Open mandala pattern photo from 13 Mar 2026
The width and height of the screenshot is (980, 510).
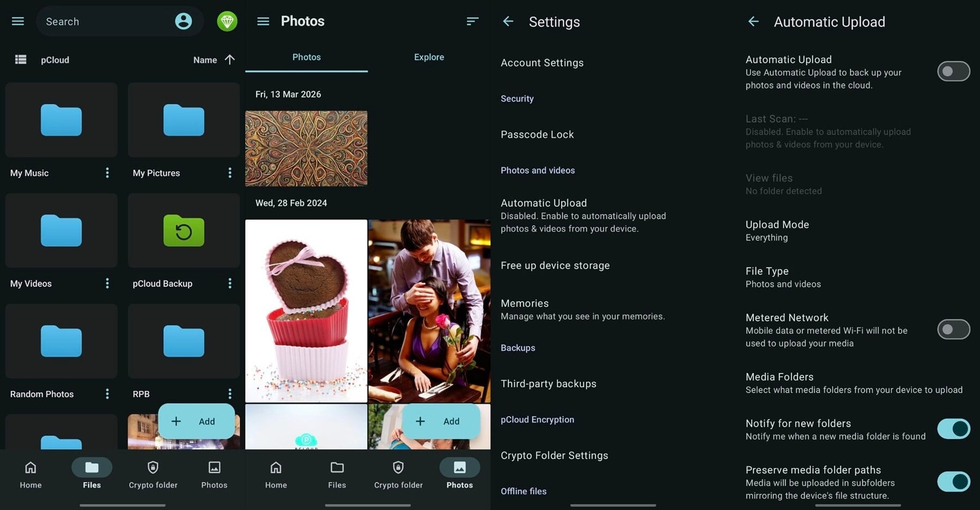pos(306,149)
